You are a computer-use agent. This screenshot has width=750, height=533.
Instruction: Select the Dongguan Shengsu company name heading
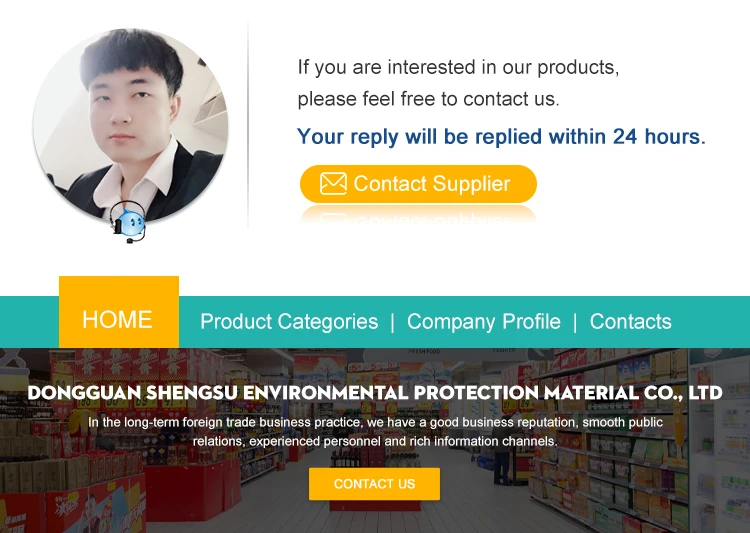coord(374,393)
